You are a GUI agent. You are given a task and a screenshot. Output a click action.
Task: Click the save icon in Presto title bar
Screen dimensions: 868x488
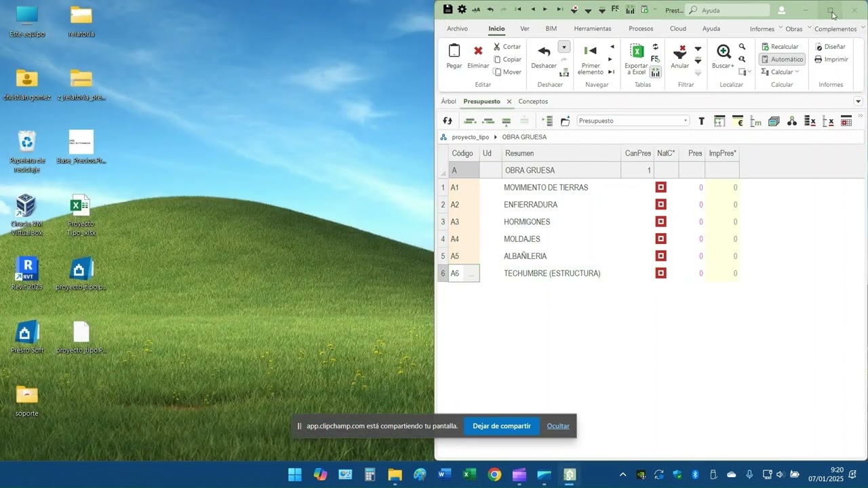448,9
